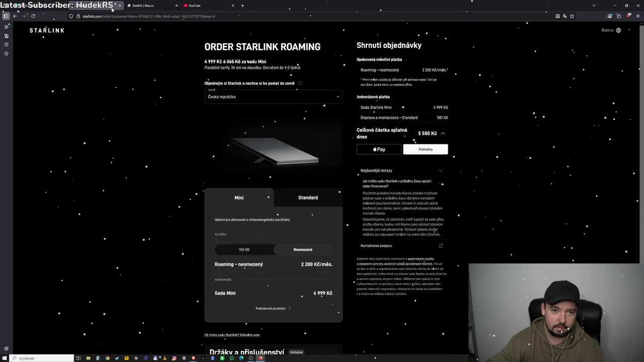Click the language globe icon

[x=618, y=30]
